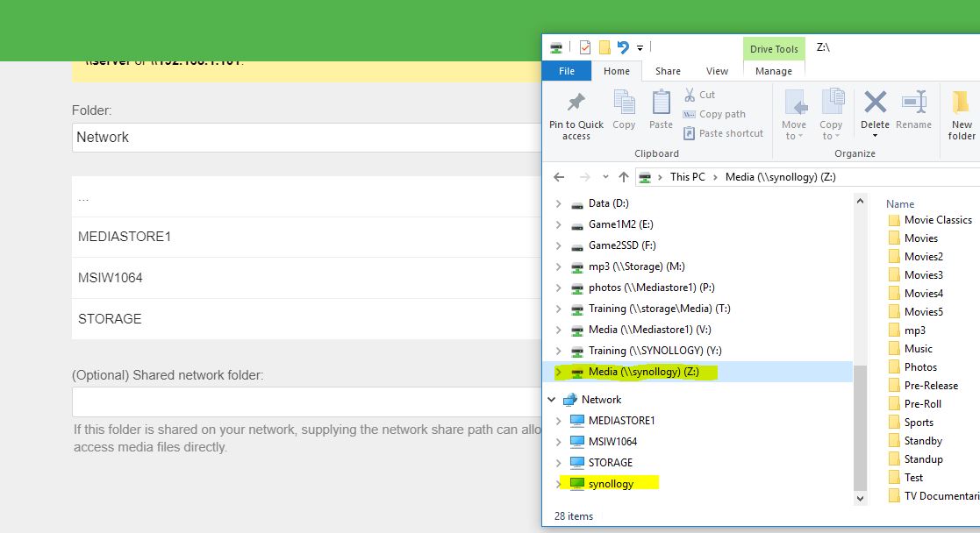Expand the Data (D:) drive node

click(559, 203)
